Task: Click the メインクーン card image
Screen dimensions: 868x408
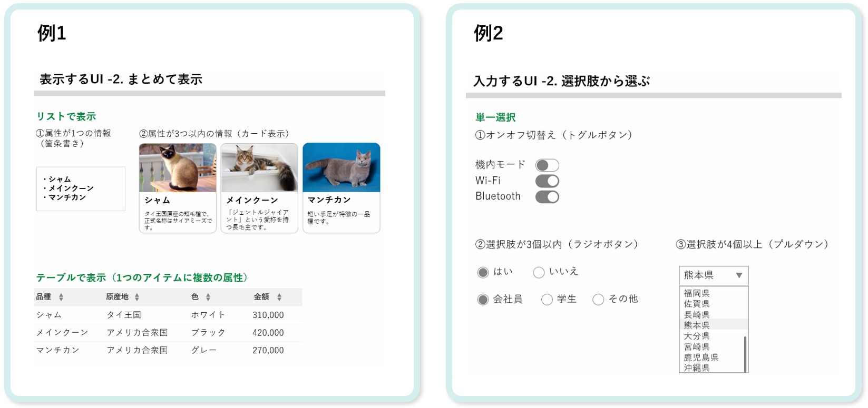Action: pyautogui.click(x=259, y=168)
